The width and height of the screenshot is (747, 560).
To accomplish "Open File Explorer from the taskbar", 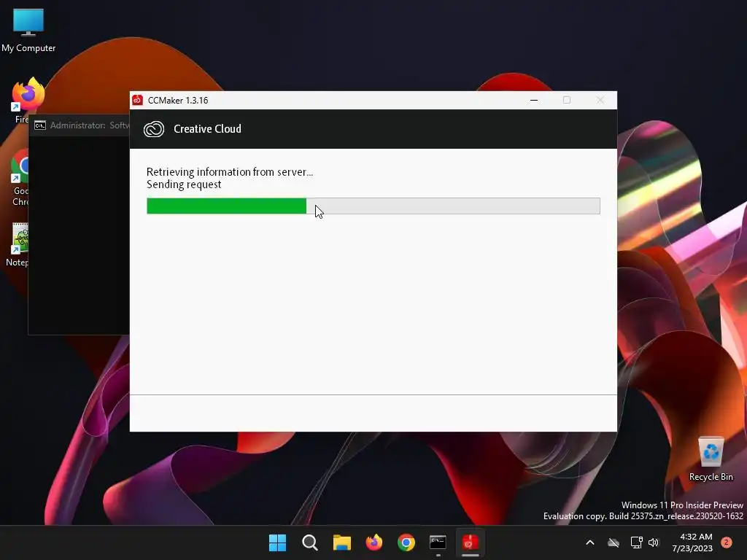I will pos(341,542).
